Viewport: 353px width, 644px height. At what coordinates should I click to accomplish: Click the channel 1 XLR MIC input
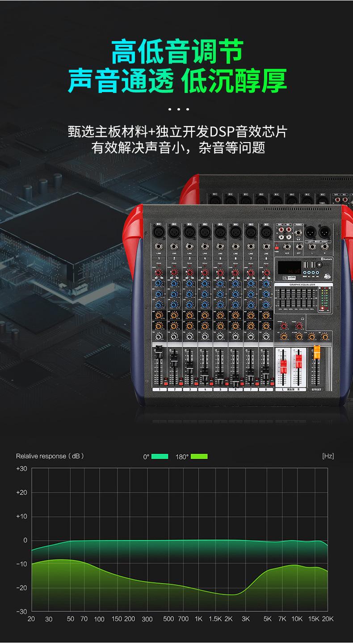click(159, 232)
